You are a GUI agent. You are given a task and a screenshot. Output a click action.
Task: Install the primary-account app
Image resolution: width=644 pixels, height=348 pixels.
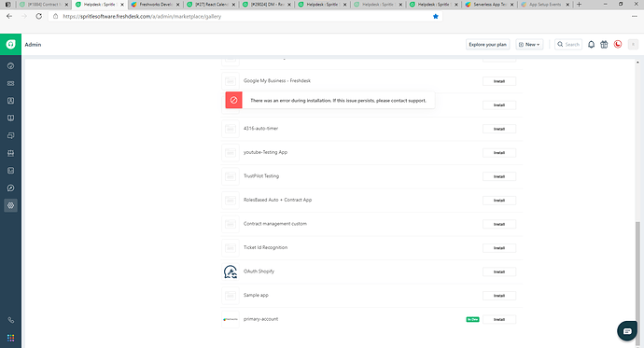499,319
